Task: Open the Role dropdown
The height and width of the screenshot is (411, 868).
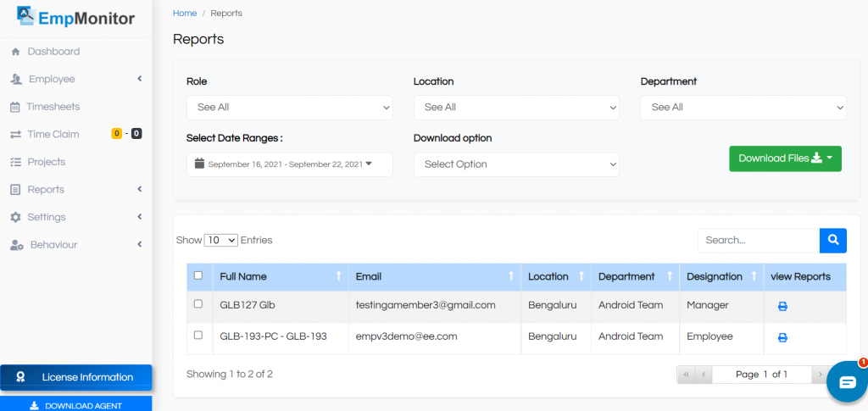Action: (290, 108)
